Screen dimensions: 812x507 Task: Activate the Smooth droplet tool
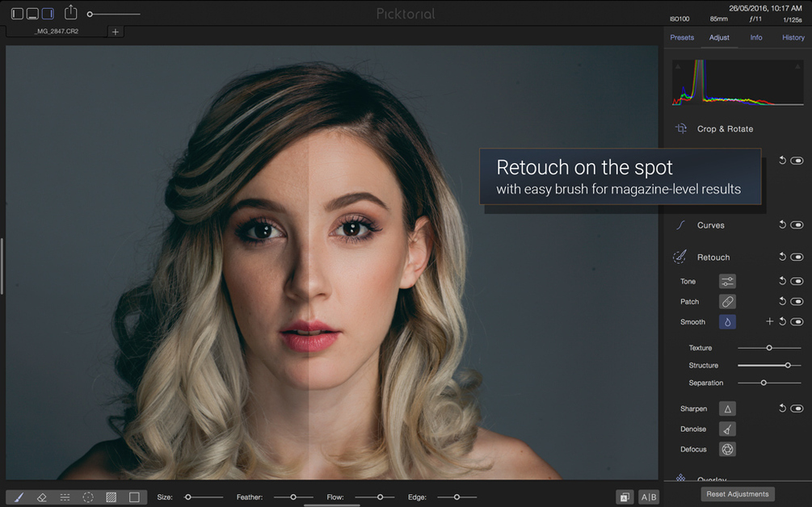[x=727, y=322]
